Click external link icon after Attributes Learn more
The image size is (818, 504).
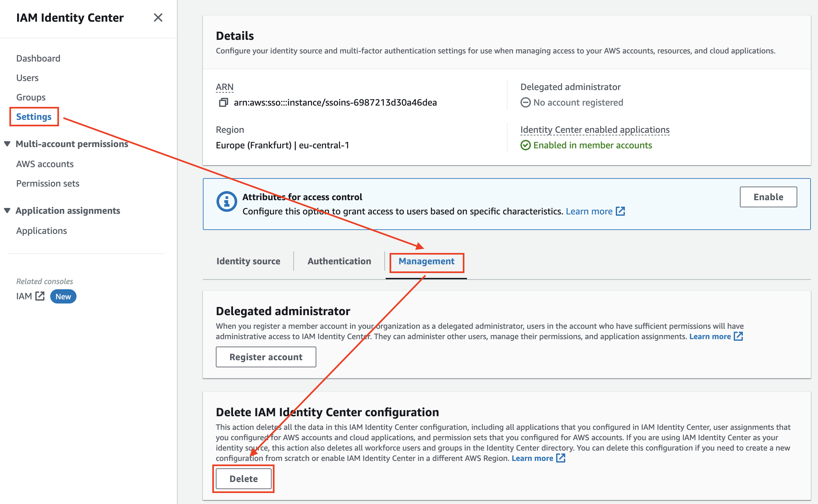pos(620,211)
